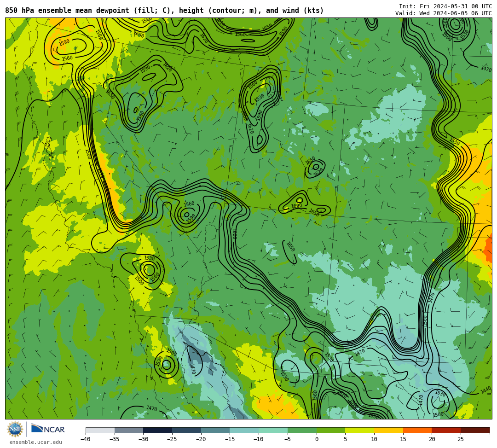497x448 pixels.
Task: Click the light teal -15 to -10 swatch
Action: pyautogui.click(x=244, y=430)
